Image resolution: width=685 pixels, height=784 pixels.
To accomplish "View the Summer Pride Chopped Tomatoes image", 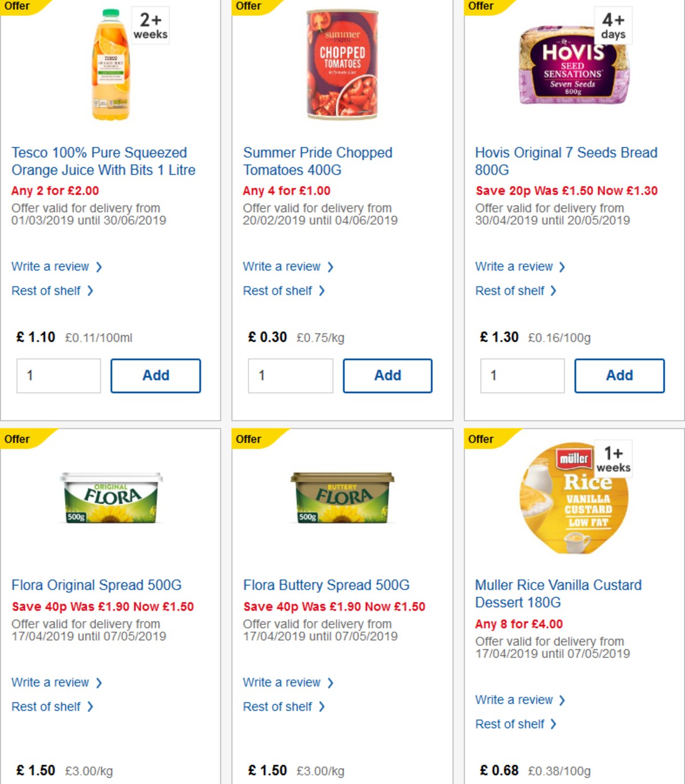I will point(341,63).
